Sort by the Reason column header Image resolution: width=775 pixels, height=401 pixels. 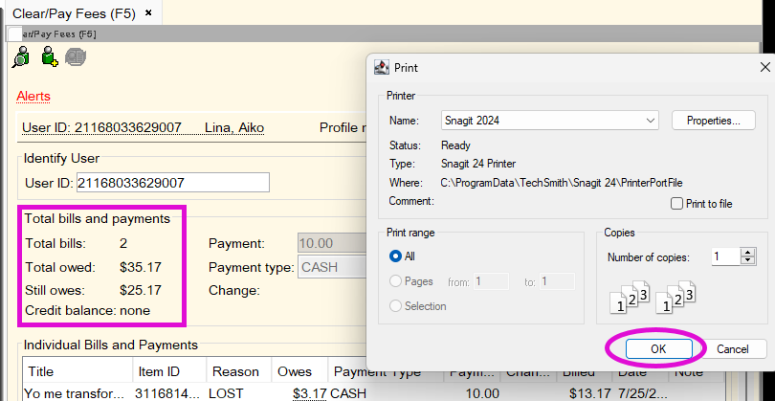[x=239, y=371]
